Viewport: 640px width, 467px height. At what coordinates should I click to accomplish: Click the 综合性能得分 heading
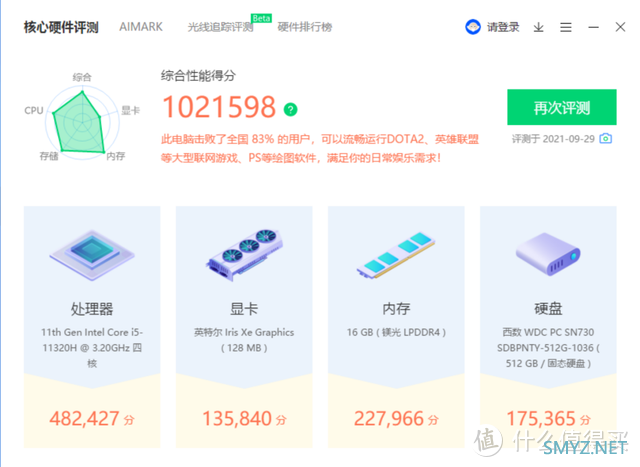click(198, 76)
